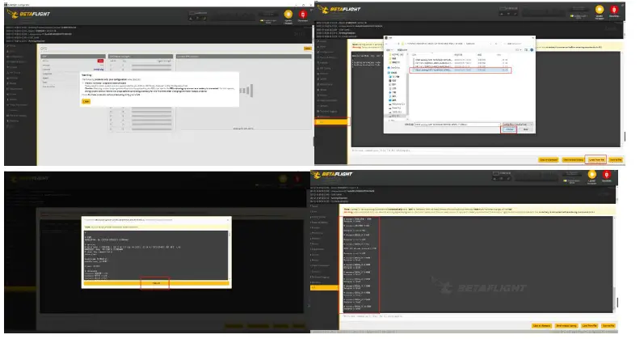Open PID Tuning tab in the top-left window
The height and width of the screenshot is (339, 644).
(x=15, y=72)
